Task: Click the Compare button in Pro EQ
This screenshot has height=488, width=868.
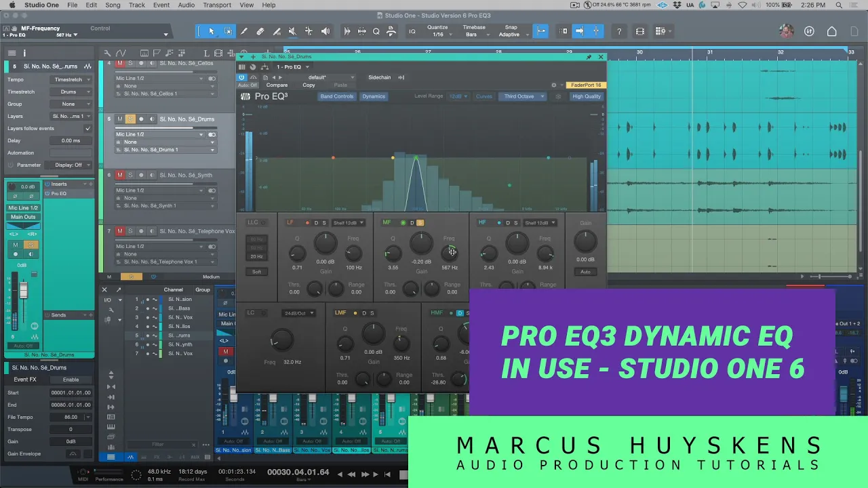Action: [x=277, y=85]
